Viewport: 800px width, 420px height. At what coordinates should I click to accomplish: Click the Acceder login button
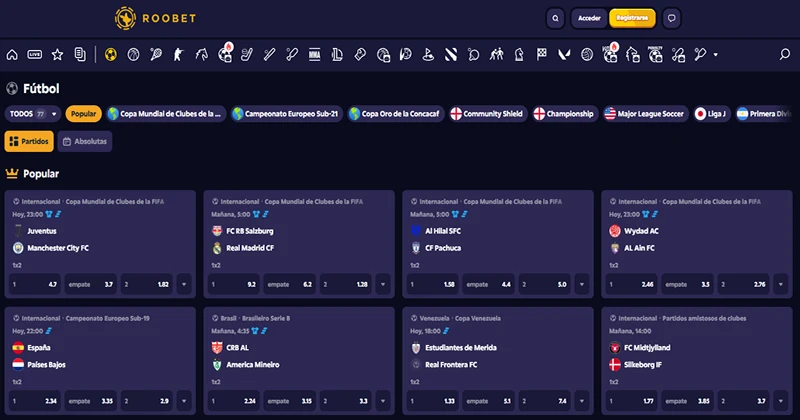pos(589,18)
